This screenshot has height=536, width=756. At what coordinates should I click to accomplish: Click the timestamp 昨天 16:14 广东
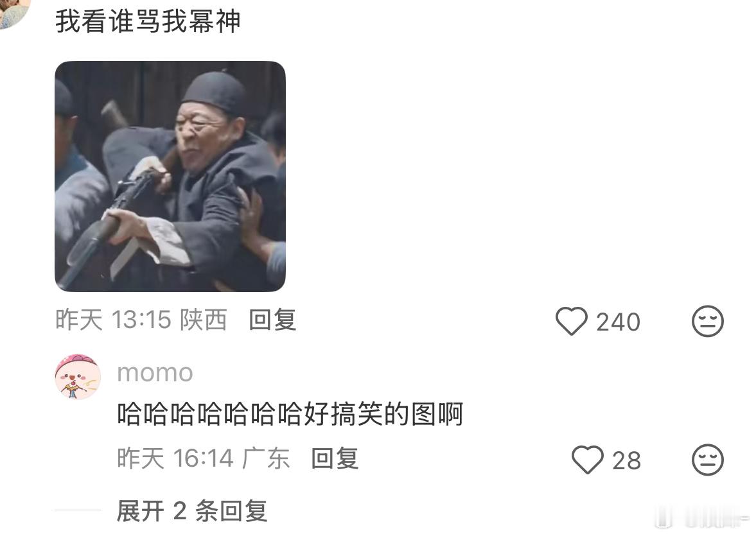203,458
